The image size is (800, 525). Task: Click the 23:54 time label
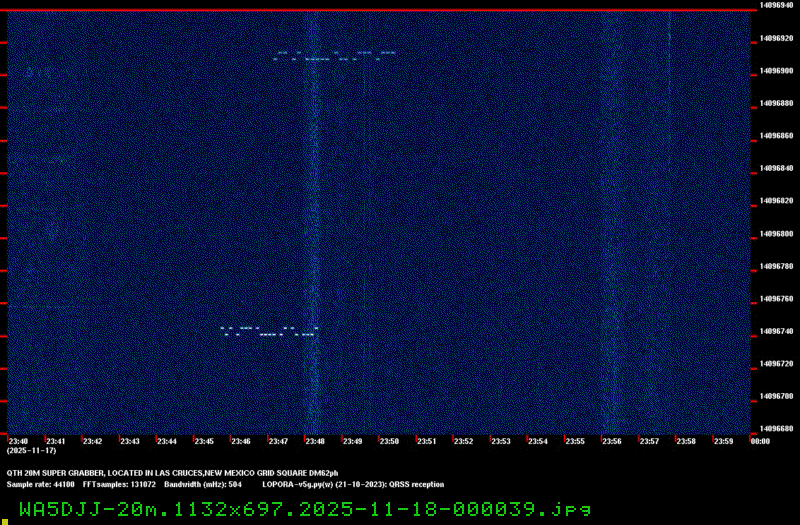[x=538, y=441]
